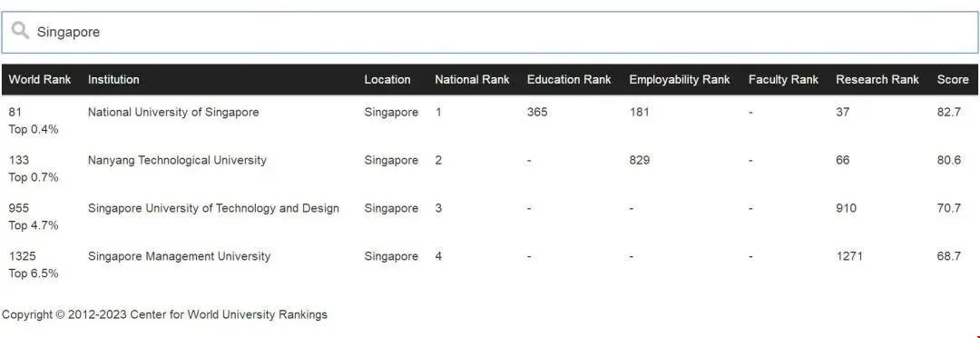The width and height of the screenshot is (980, 338).
Task: Select research rank 910 cell
Action: (847, 208)
